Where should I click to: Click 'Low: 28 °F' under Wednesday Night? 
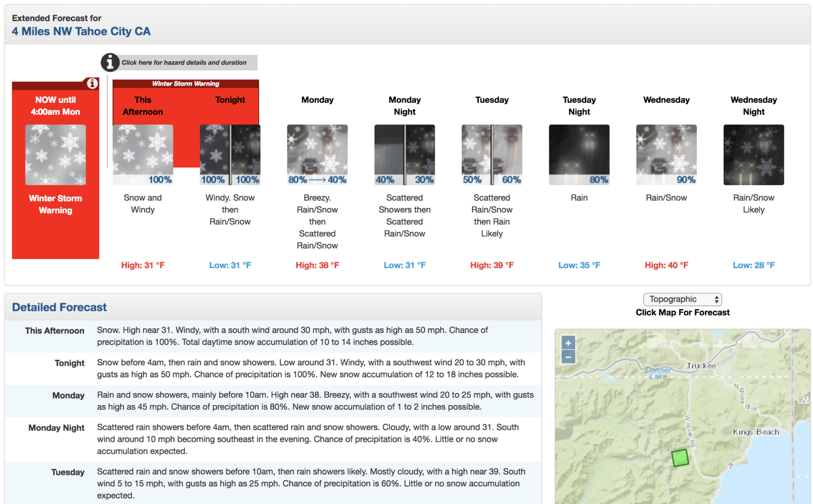(x=754, y=265)
